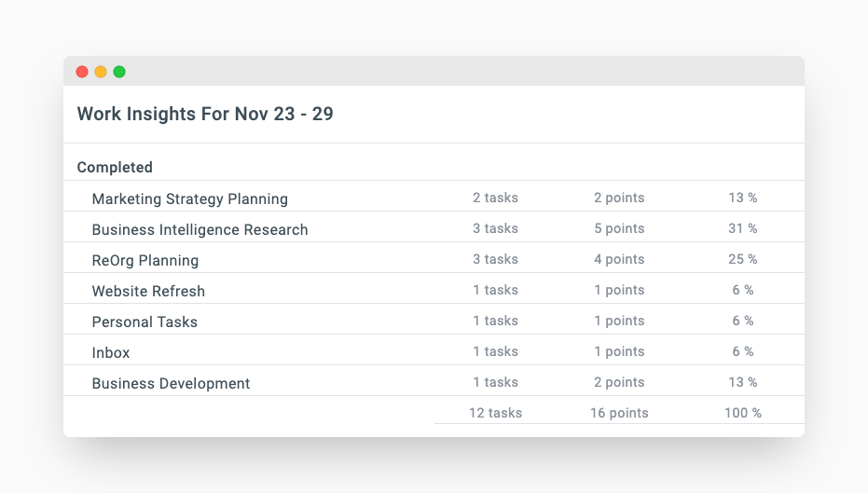Click the 25 % value
Image resolution: width=868 pixels, height=493 pixels.
point(743,259)
